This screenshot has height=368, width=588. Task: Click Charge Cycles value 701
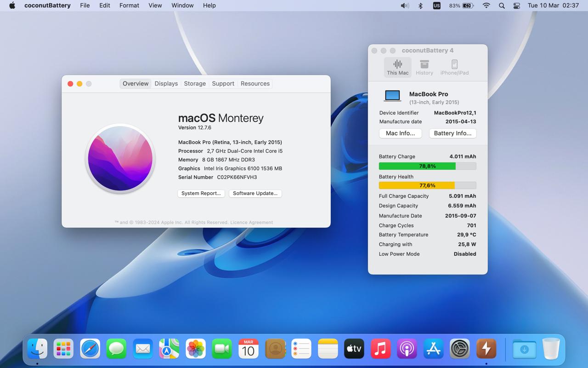pyautogui.click(x=471, y=225)
